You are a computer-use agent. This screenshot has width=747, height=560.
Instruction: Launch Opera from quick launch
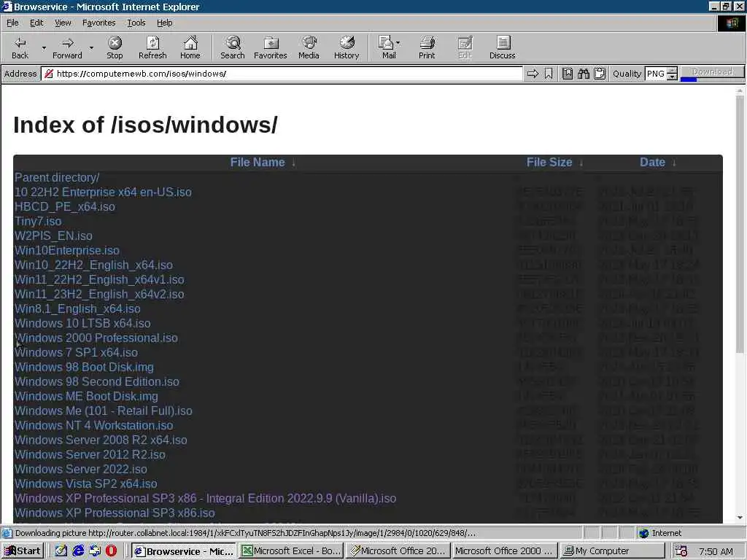coord(111,551)
